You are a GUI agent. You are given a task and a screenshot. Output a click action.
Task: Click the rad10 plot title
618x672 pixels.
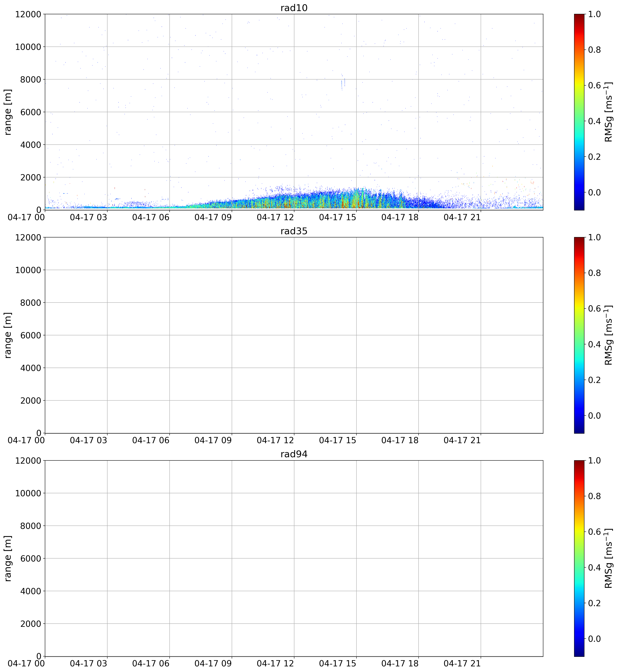(x=294, y=8)
